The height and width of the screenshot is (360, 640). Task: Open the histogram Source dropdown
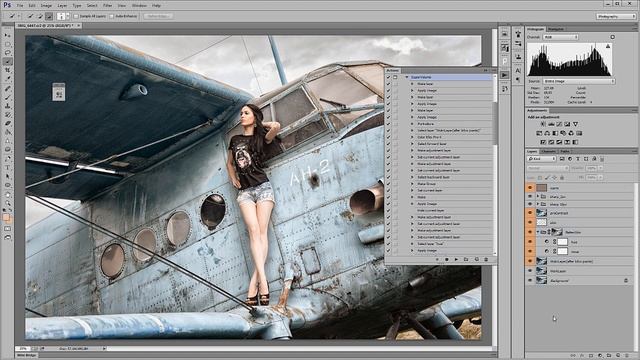click(579, 81)
